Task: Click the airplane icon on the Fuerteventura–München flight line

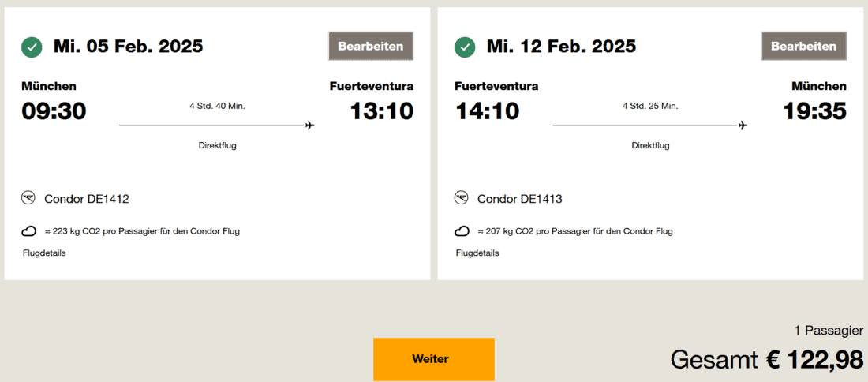Action: click(743, 125)
